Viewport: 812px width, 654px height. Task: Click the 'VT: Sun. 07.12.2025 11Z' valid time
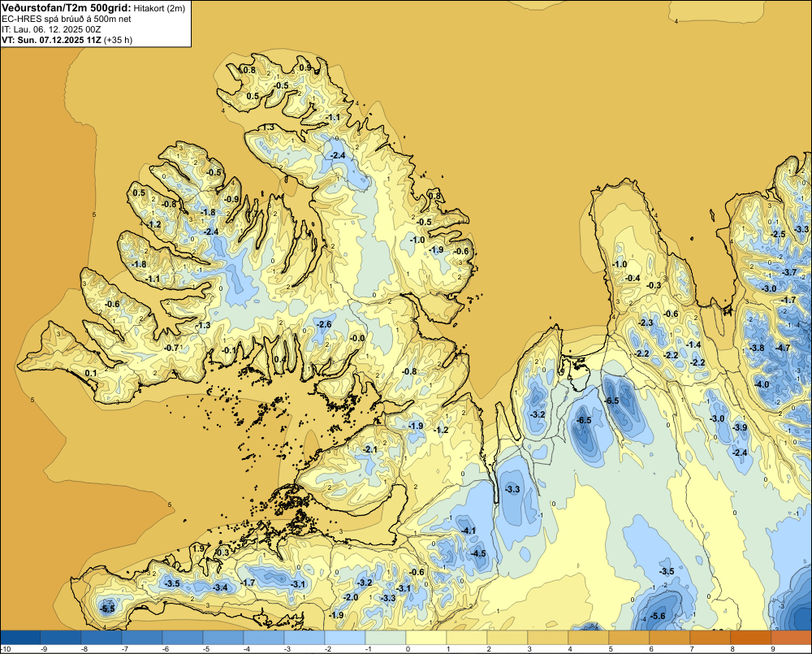coord(51,40)
